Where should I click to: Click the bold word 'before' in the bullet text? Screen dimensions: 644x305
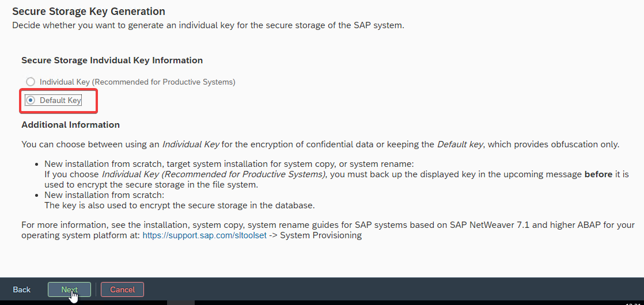click(x=598, y=174)
